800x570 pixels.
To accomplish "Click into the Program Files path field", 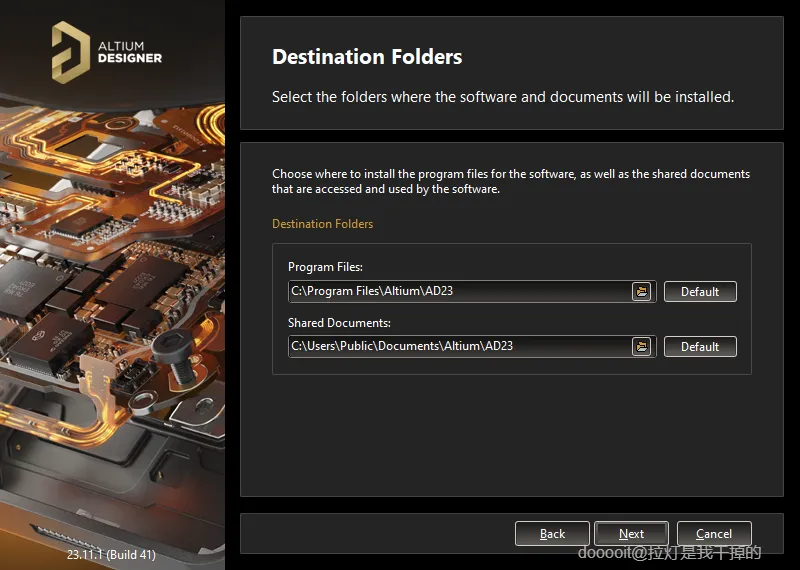I will coord(458,291).
